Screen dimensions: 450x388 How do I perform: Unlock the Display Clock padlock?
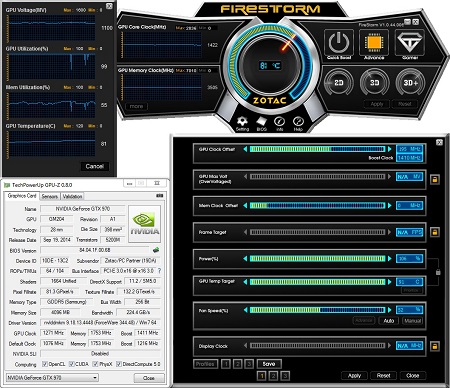pos(434,346)
